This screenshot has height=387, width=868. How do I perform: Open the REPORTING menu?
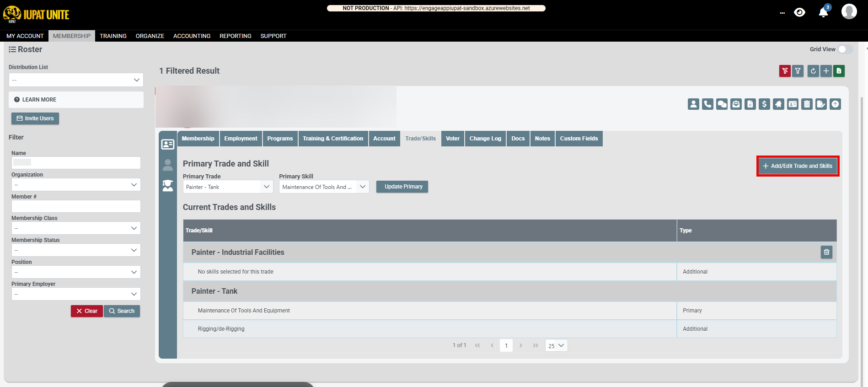click(236, 36)
